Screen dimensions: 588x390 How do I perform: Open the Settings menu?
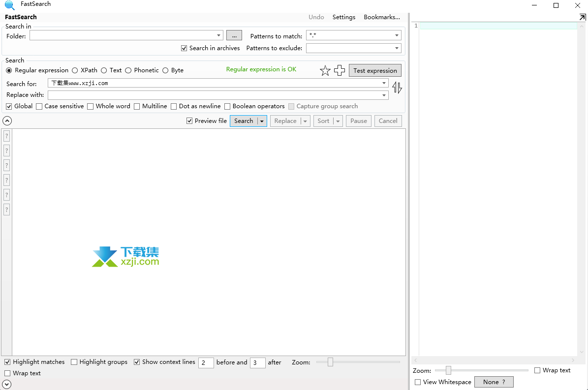[343, 17]
